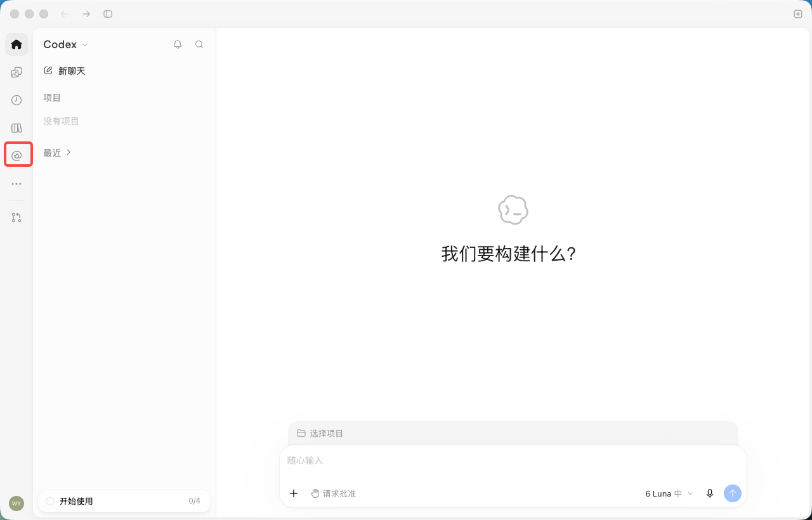Show more options via the three-dot icon
The width and height of the screenshot is (812, 520).
(x=16, y=184)
